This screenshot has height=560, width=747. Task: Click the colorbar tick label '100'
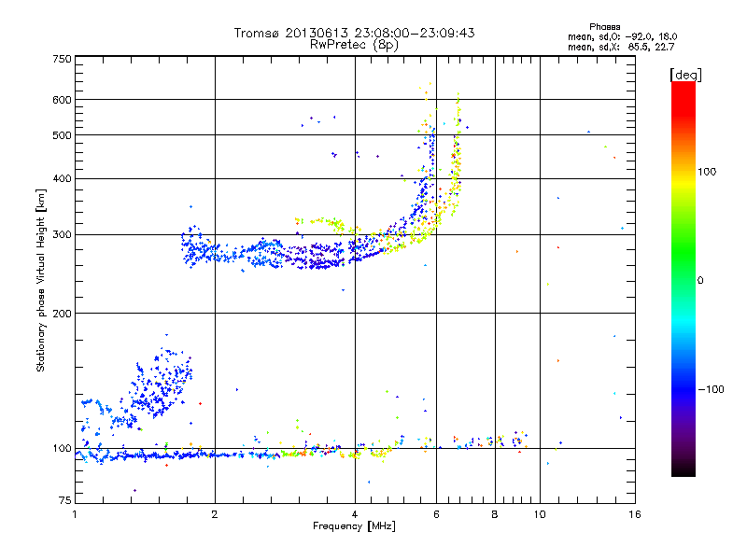coord(707,172)
